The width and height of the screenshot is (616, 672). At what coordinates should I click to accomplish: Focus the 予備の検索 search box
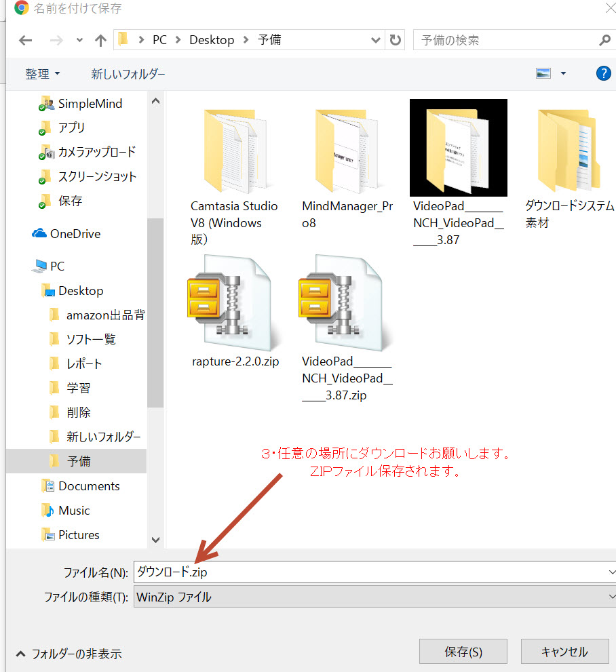point(505,40)
